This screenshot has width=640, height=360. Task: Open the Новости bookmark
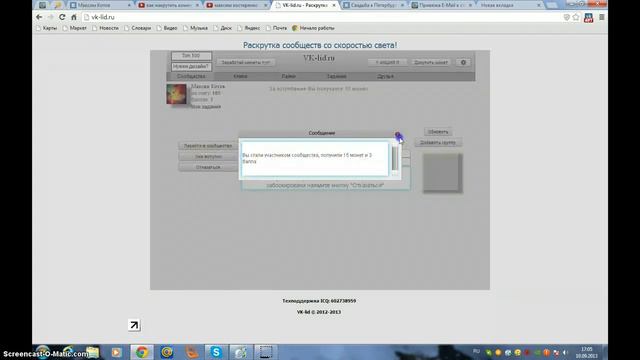tap(105, 28)
